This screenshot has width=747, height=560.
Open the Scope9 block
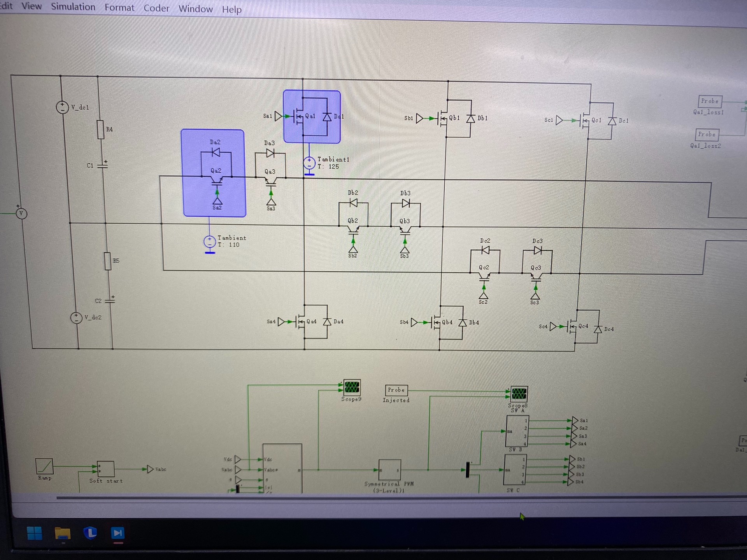click(x=352, y=387)
